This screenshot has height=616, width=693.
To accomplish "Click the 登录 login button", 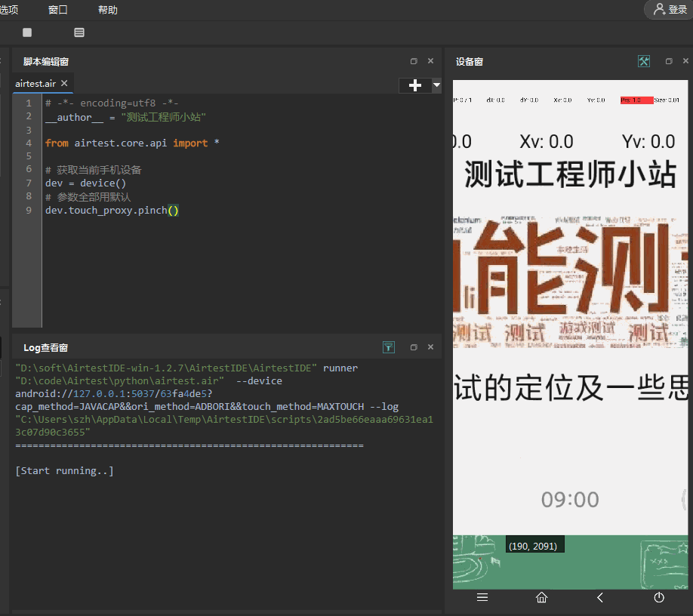I will point(670,9).
